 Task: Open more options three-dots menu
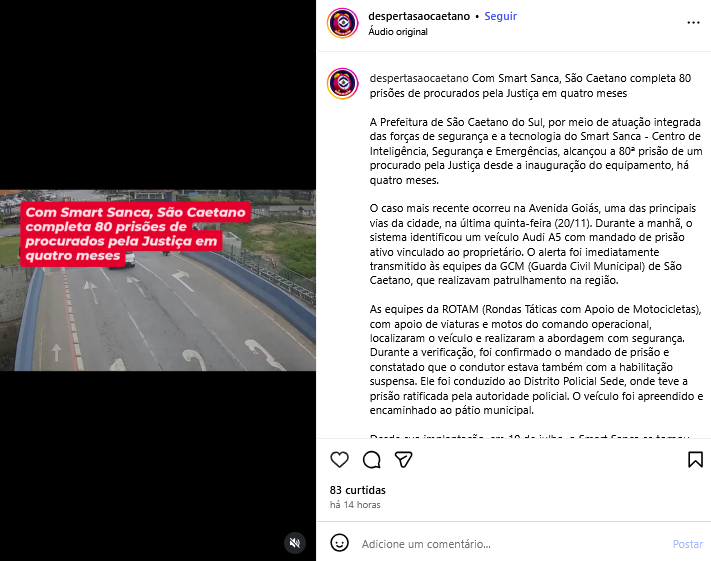[693, 22]
